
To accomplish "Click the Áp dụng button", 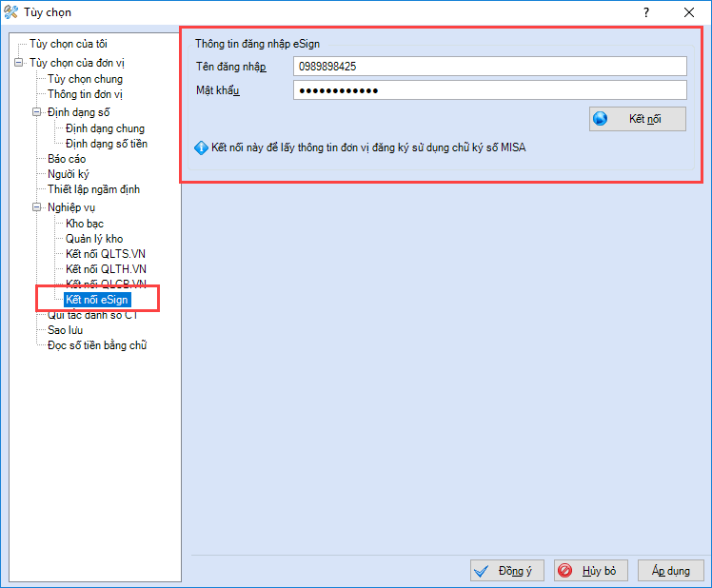I will coord(671,570).
